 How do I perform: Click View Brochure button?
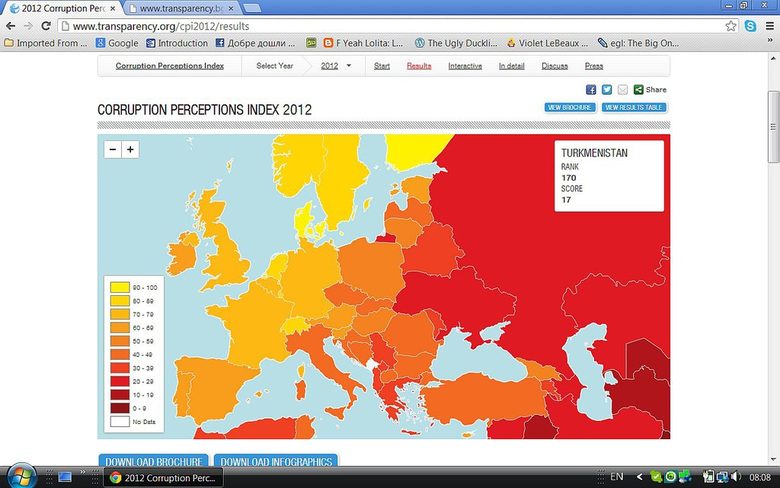570,107
